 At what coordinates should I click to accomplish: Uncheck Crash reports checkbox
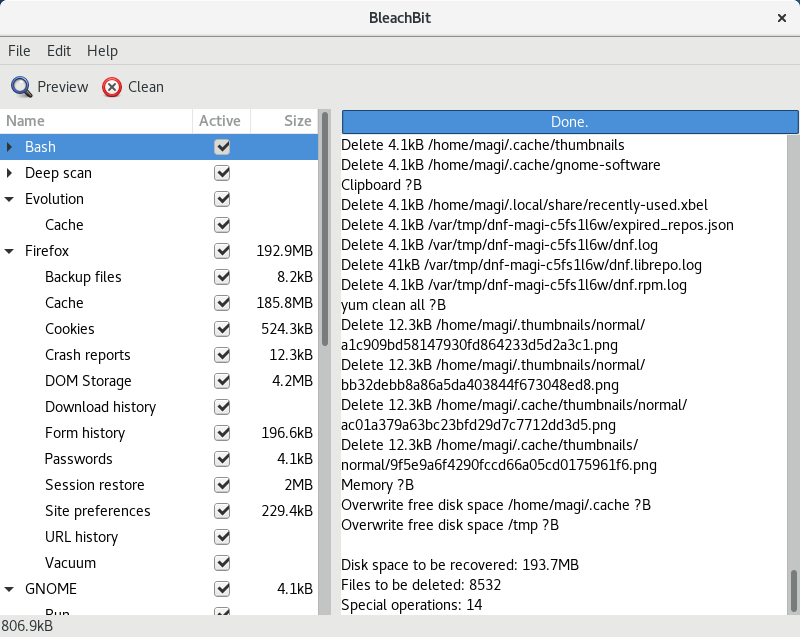point(222,355)
